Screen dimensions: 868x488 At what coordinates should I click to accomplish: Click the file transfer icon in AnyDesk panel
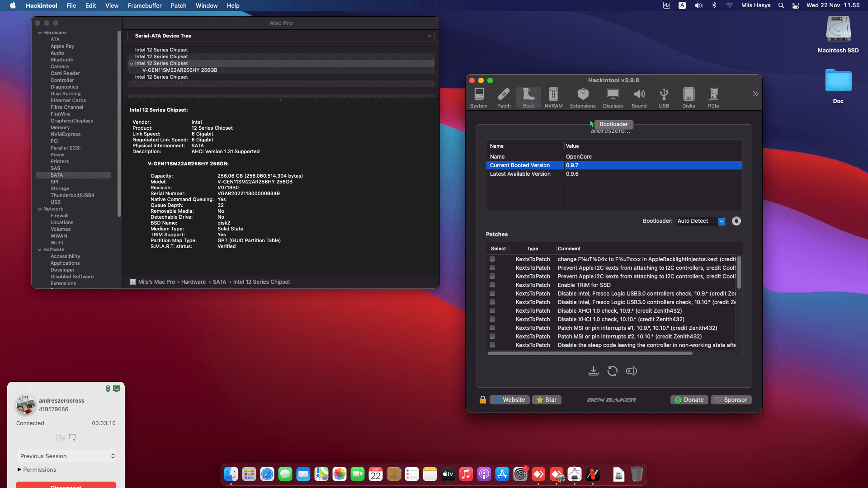[60, 437]
